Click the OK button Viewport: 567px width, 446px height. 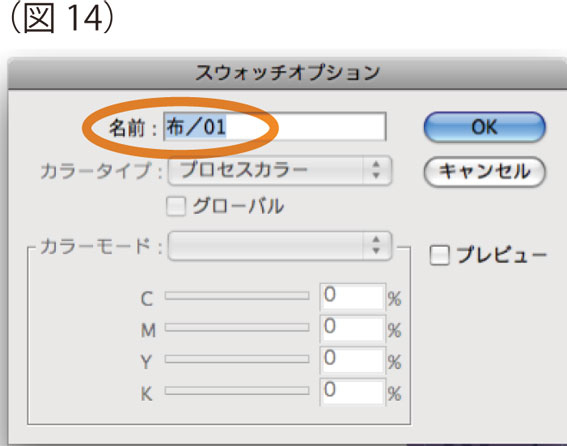coord(484,127)
